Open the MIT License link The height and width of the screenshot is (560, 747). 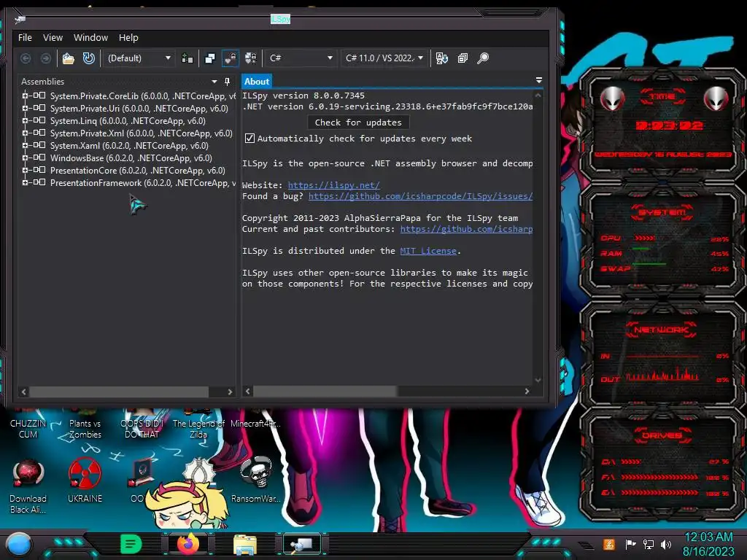click(x=428, y=251)
